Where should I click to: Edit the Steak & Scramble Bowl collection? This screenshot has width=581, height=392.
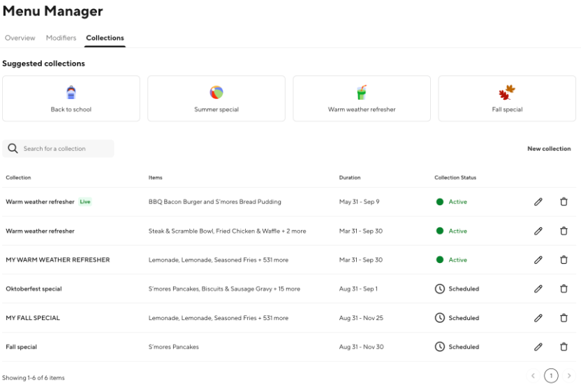tap(538, 231)
